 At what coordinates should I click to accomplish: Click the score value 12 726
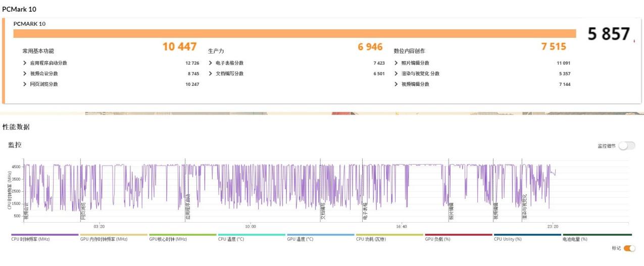pyautogui.click(x=192, y=63)
